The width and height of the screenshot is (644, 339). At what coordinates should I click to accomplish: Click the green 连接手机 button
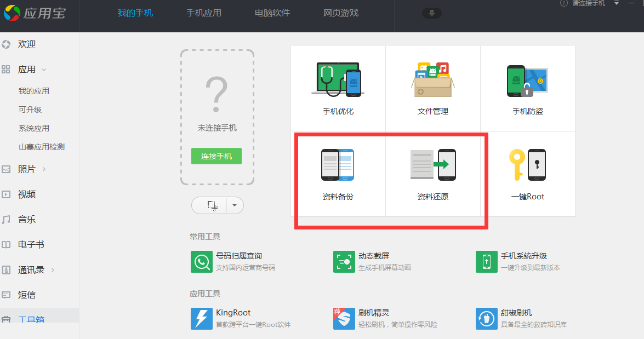pos(216,157)
